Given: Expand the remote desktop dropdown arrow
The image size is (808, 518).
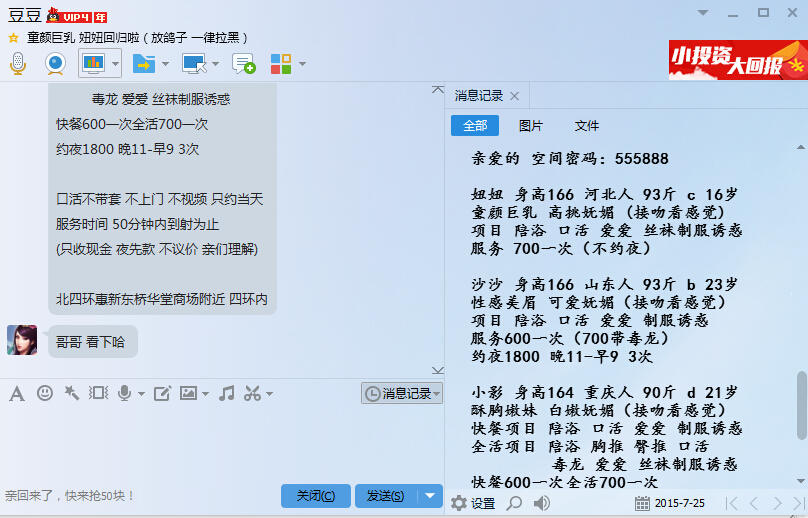Looking at the screenshot, I should (x=215, y=64).
